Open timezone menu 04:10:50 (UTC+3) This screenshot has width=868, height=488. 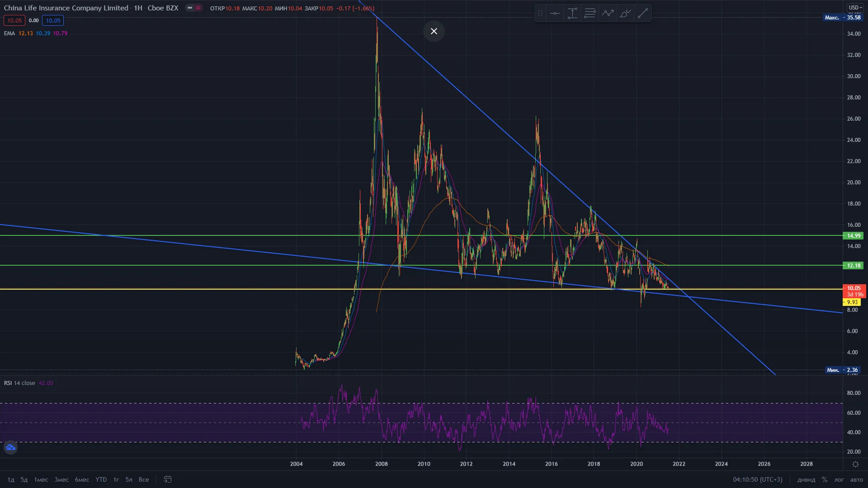(758, 479)
